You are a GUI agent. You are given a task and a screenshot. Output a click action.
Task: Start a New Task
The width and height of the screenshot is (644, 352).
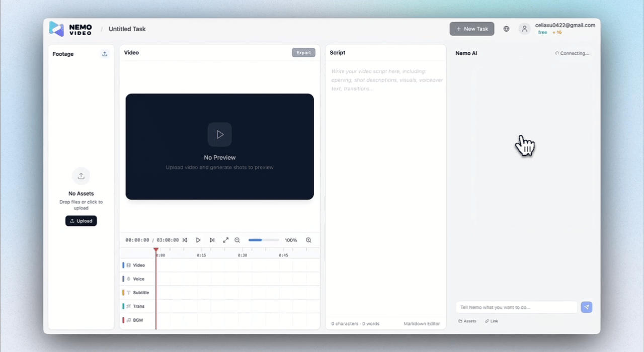[x=472, y=29]
